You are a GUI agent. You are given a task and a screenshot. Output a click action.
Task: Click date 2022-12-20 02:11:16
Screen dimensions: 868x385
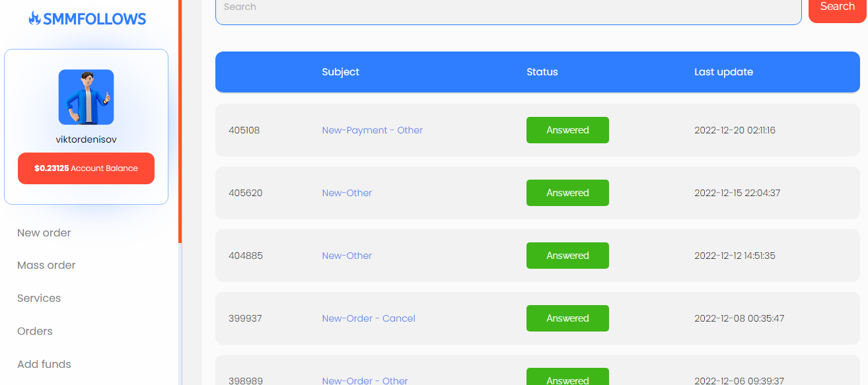735,130
